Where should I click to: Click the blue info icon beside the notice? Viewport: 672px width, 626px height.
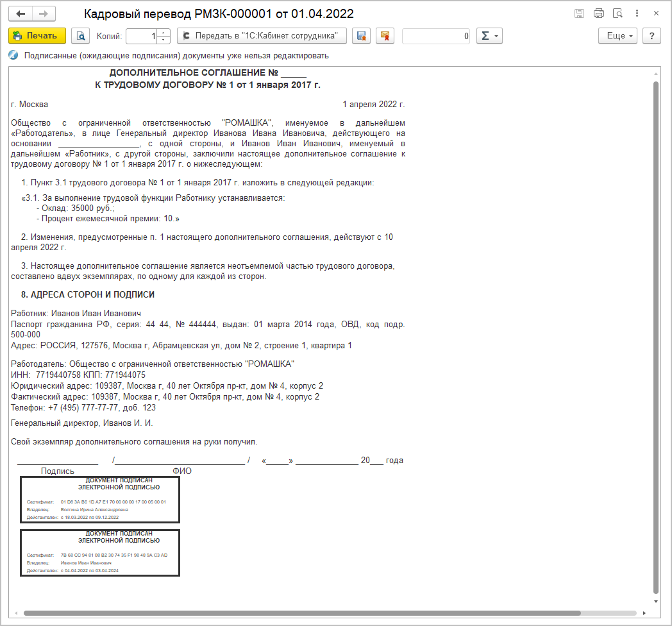click(13, 55)
